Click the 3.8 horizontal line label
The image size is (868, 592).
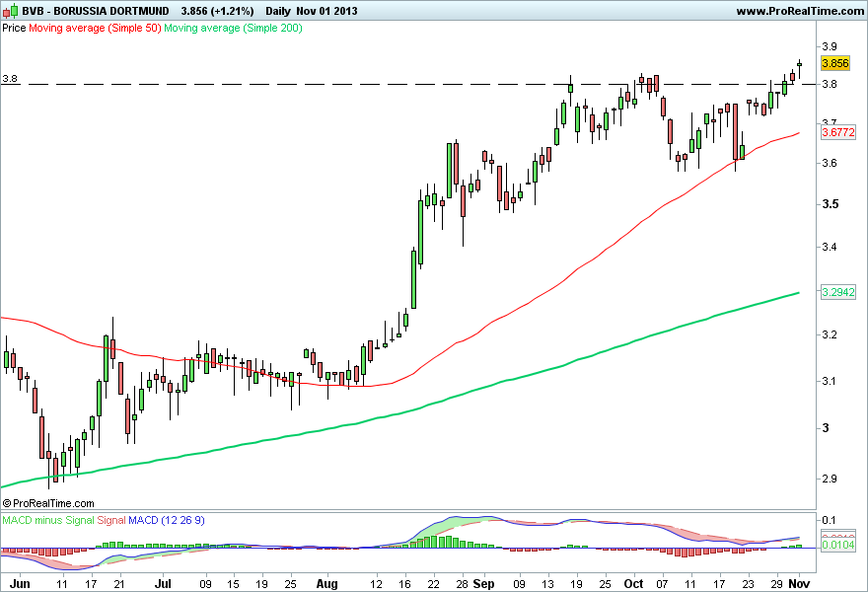[10, 79]
